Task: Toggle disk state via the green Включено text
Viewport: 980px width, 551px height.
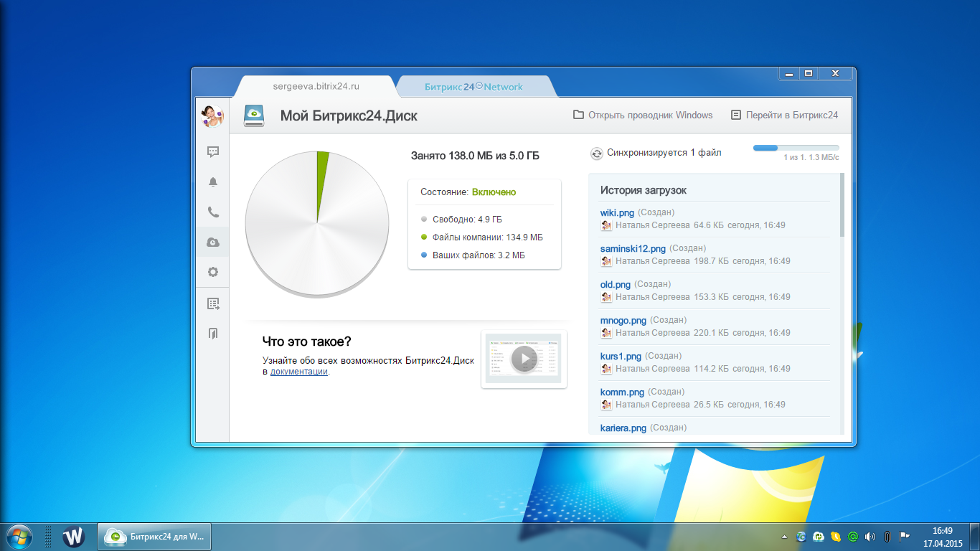Action: point(494,192)
